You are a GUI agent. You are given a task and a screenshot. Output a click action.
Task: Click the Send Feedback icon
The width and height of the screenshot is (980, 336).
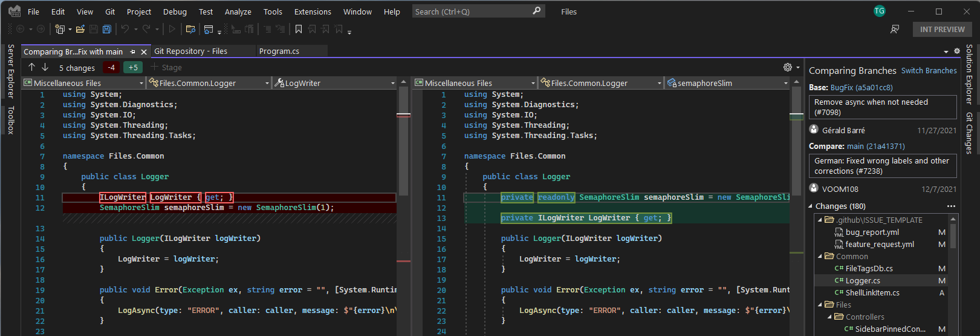click(895, 29)
